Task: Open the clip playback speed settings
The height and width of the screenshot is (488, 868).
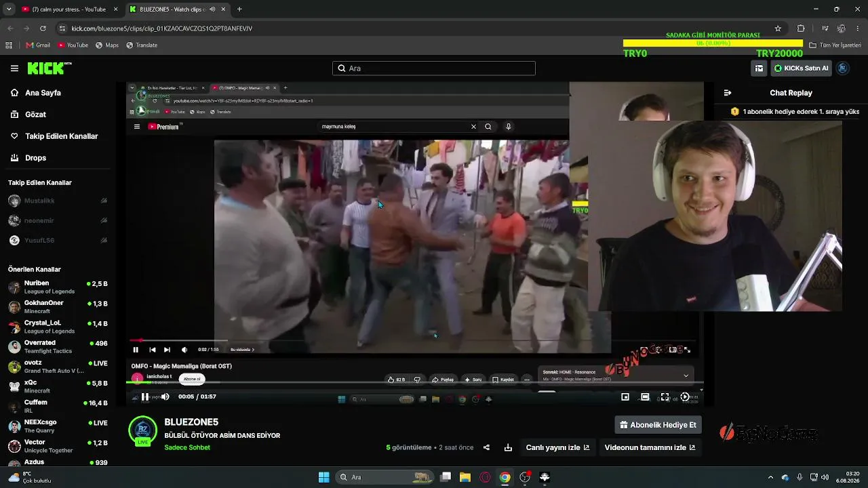Action: [685, 397]
